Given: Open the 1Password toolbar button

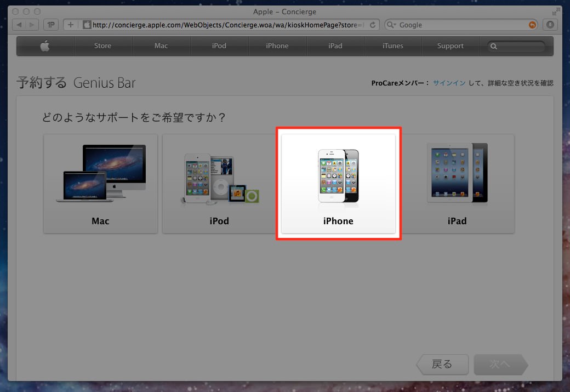Looking at the screenshot, I should click(x=51, y=25).
